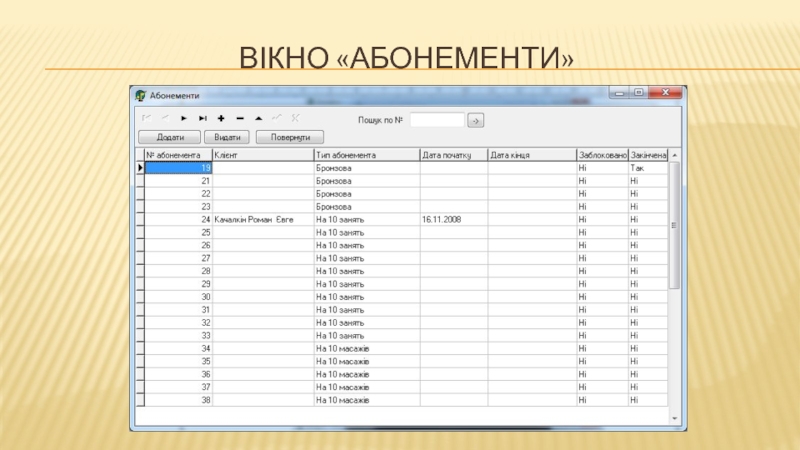This screenshot has height=450, width=800.
Task: Click the scrollbar up arrow of the table
Action: (x=674, y=157)
